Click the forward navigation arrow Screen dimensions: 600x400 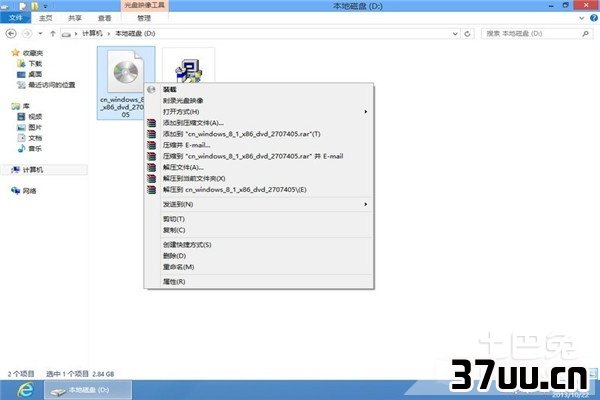[27, 34]
